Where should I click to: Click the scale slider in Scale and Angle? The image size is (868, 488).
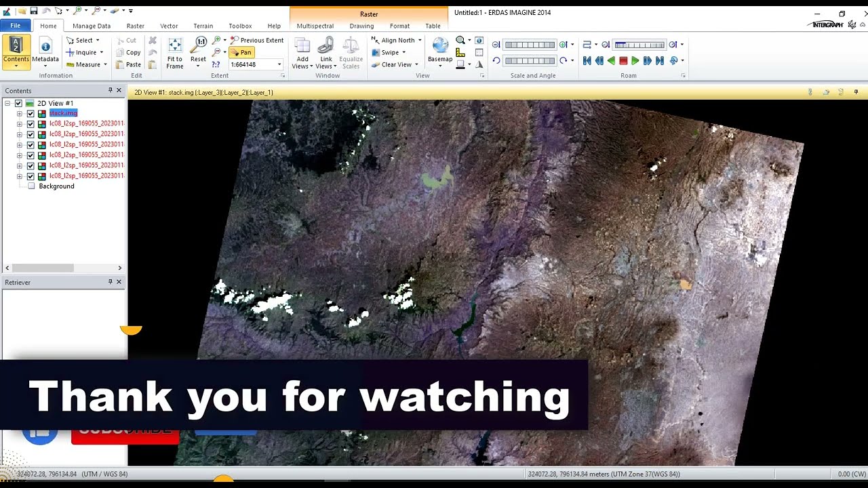pyautogui.click(x=530, y=45)
